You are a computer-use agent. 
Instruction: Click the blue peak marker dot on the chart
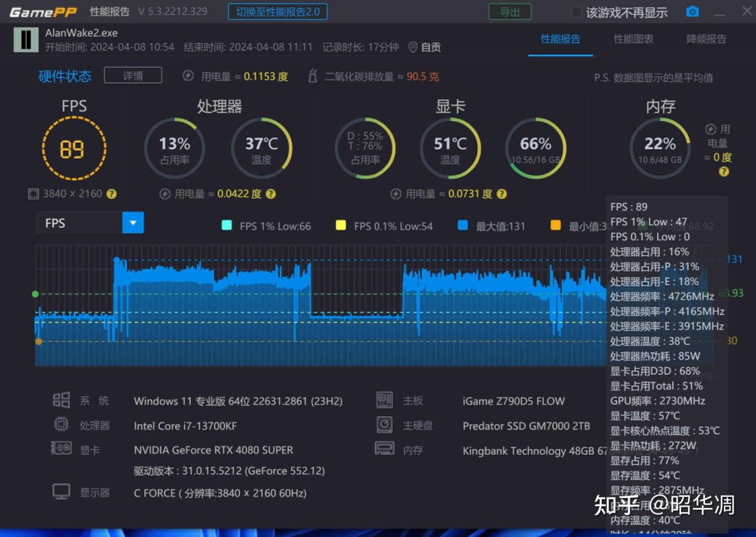point(116,260)
